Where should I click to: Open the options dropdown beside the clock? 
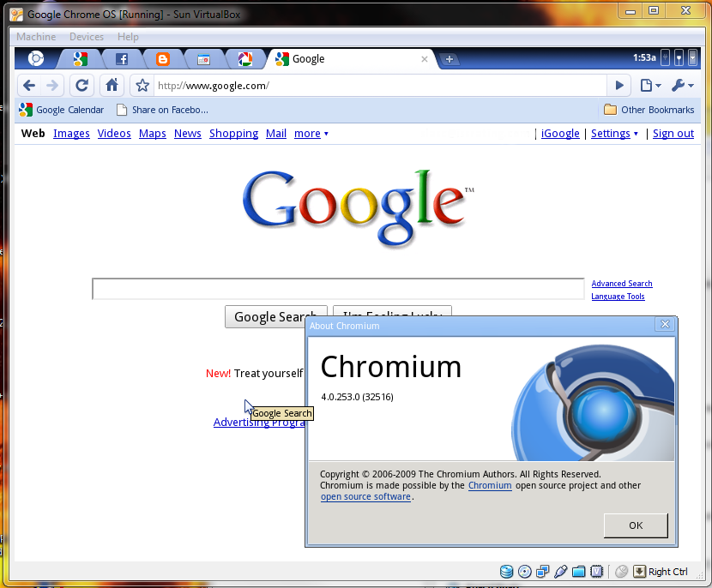pos(692,58)
